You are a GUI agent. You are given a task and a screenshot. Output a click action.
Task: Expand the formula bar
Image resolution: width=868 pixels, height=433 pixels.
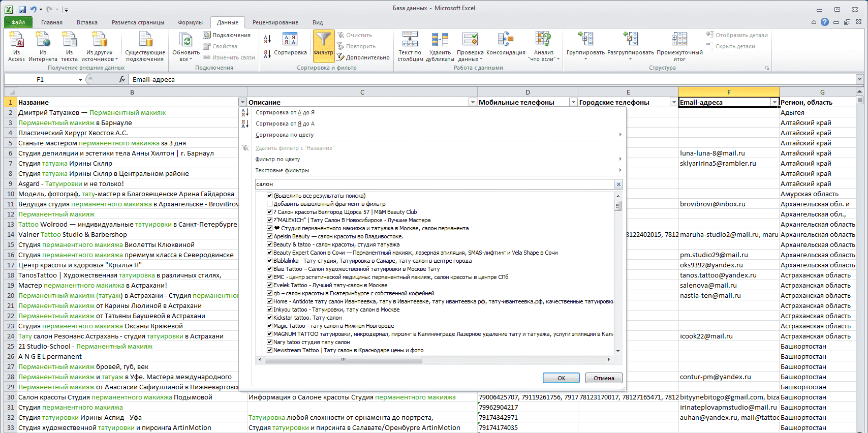859,79
